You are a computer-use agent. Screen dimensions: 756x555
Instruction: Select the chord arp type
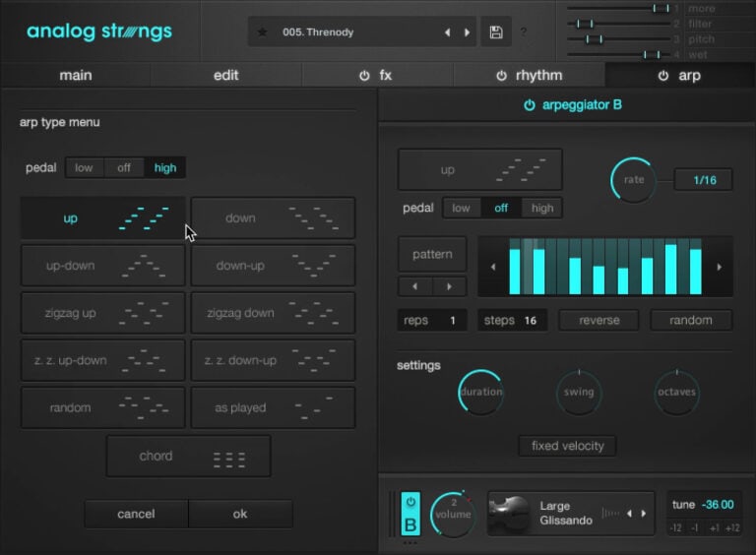coord(188,457)
